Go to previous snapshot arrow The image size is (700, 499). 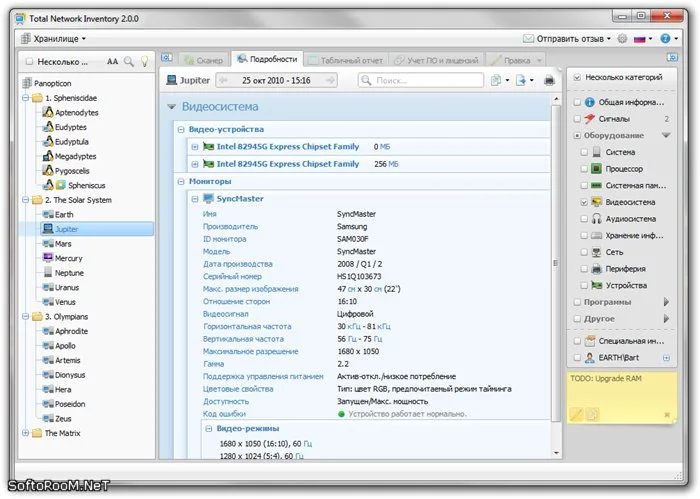pyautogui.click(x=224, y=80)
